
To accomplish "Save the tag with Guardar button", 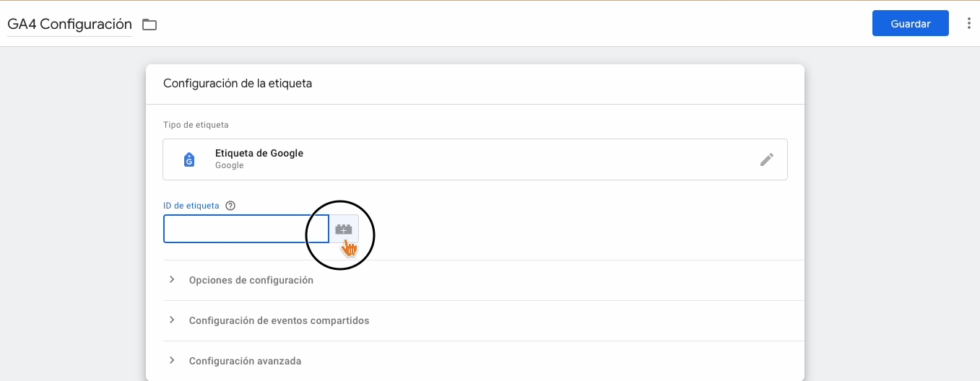I will click(x=910, y=24).
